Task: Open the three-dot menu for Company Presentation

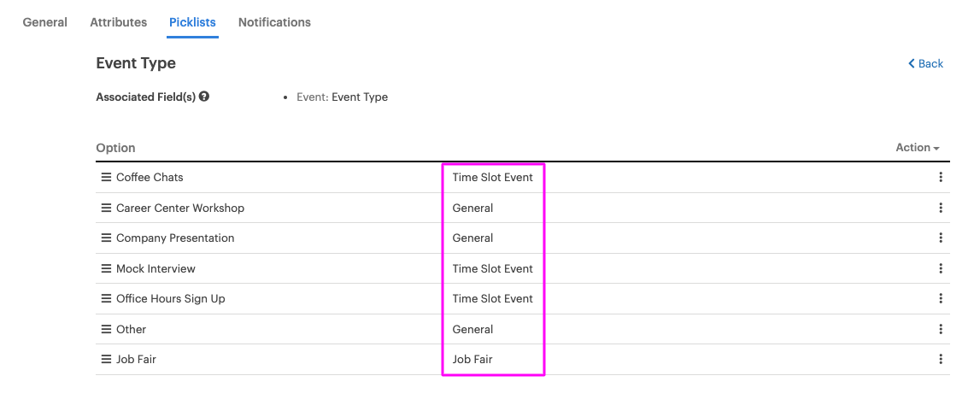Action: (x=940, y=238)
